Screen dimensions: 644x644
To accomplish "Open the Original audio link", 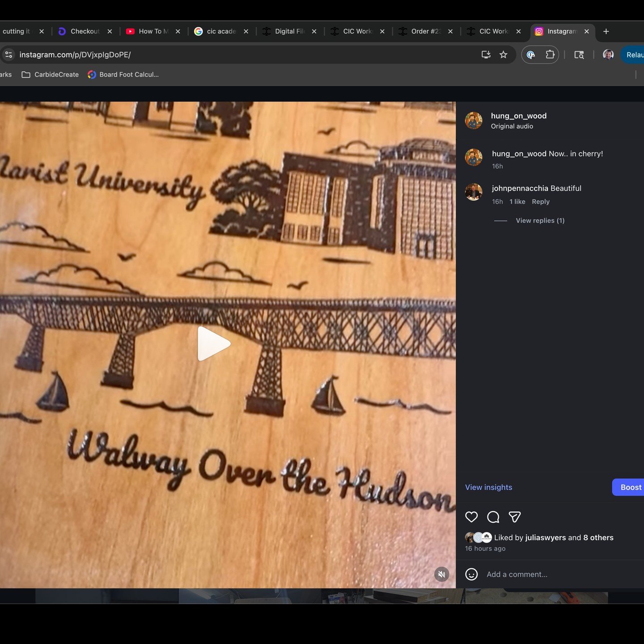I will click(x=512, y=126).
